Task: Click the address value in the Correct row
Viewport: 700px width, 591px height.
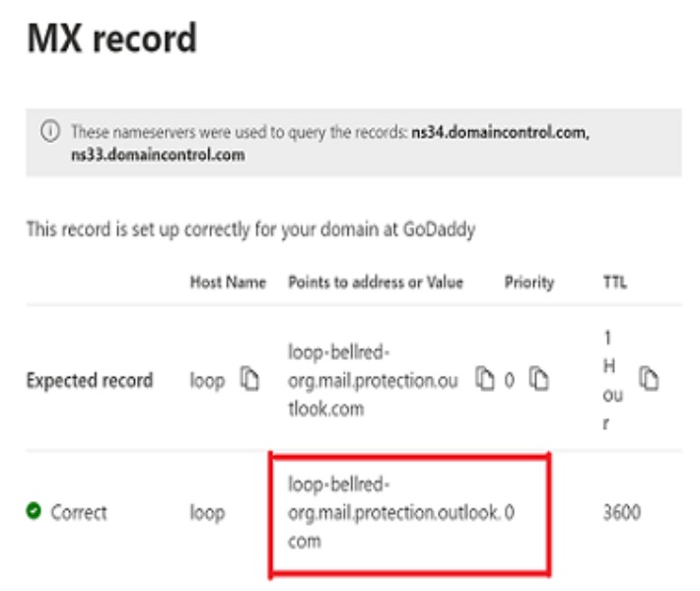Action: tap(392, 512)
